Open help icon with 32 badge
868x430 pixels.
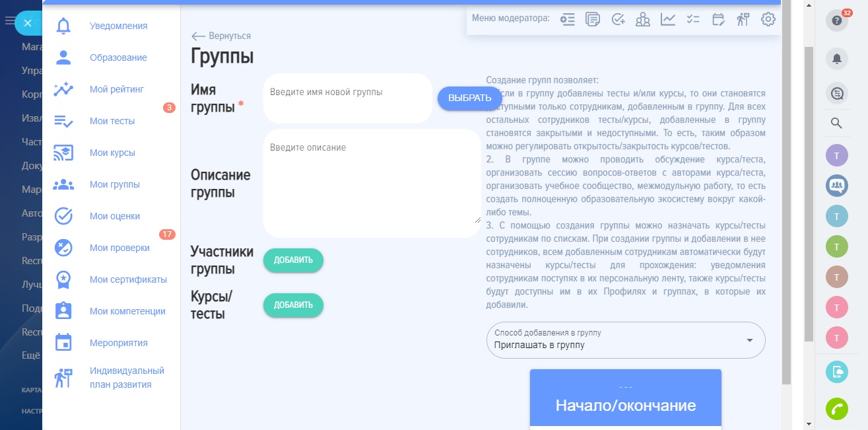point(837,20)
